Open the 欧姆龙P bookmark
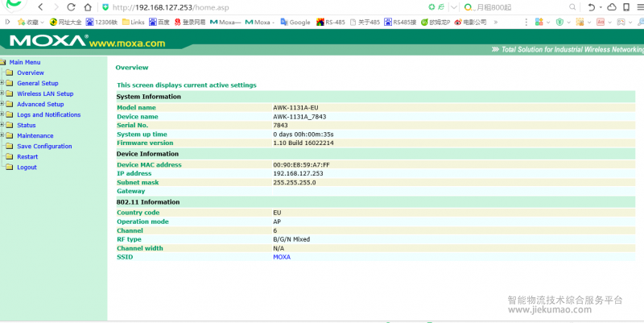 click(x=436, y=23)
